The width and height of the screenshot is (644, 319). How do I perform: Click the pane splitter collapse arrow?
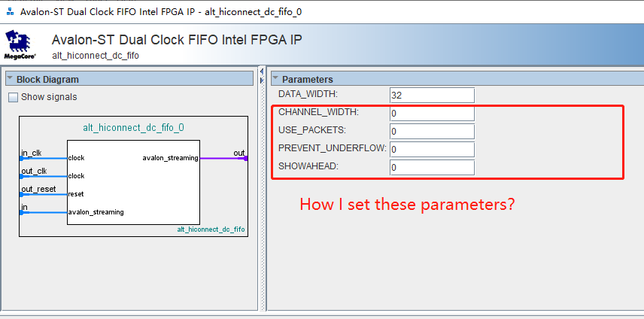pos(262,71)
